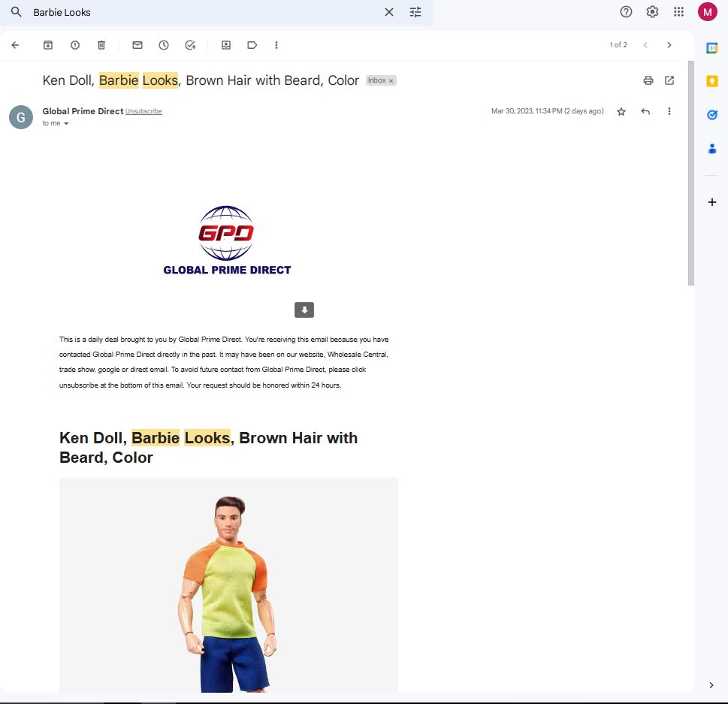Viewport: 728px width, 704px height.
Task: Clear the Barbie Looks search query
Action: tap(389, 12)
